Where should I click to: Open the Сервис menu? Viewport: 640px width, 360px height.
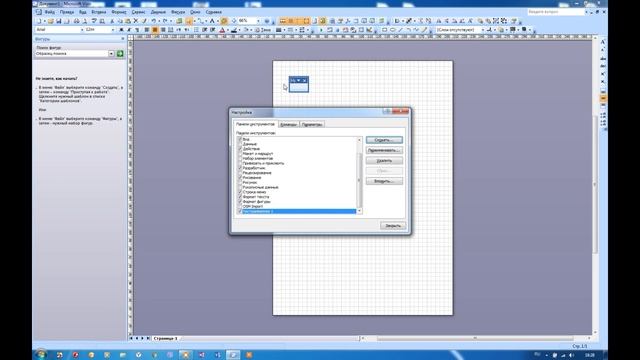138,12
